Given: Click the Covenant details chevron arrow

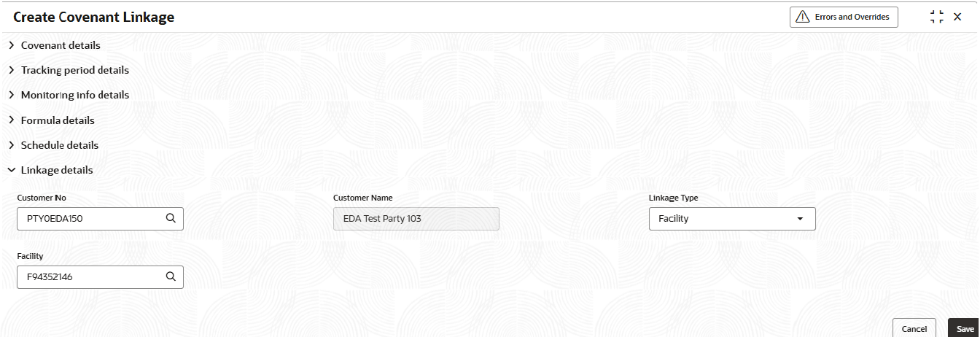Looking at the screenshot, I should click(11, 45).
